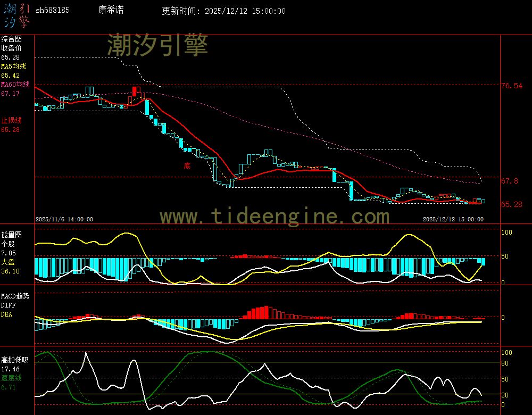
Task: Click the yellow MA5均线 legend label
Action: (x=13, y=67)
